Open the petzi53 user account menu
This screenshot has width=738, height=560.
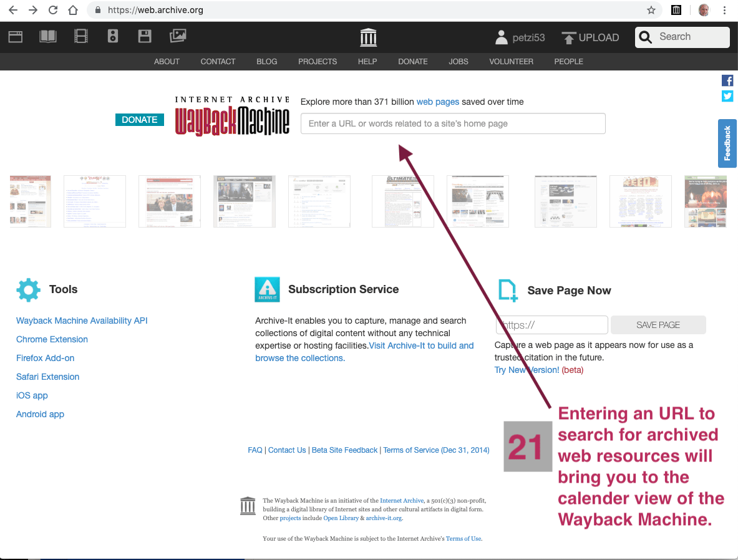click(520, 37)
